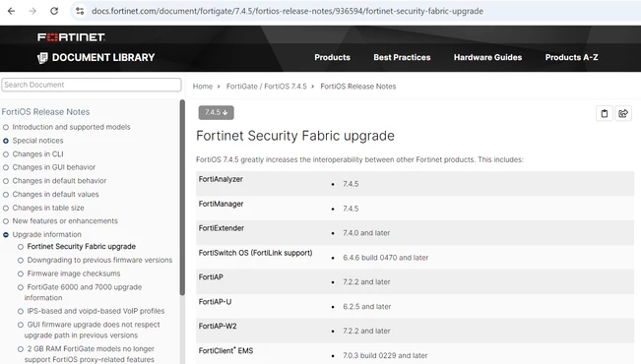Go to Home breadcrumb
This screenshot has height=364, width=641.
click(x=203, y=87)
